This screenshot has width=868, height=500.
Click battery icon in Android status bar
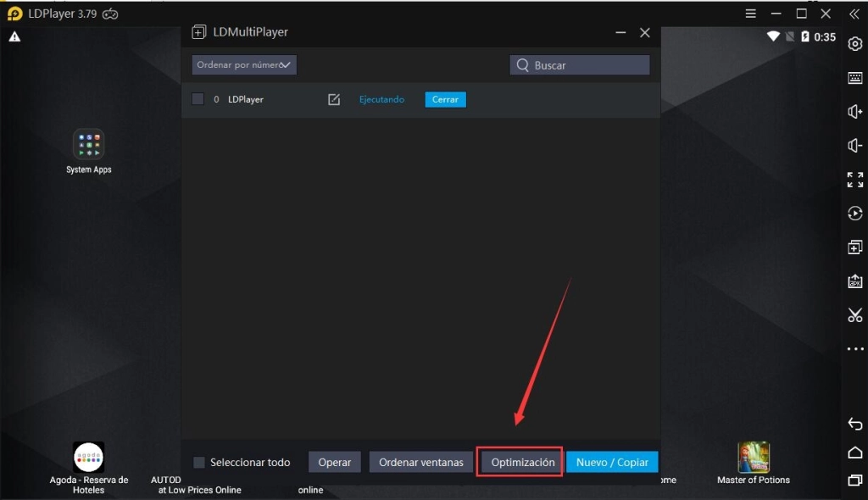805,36
